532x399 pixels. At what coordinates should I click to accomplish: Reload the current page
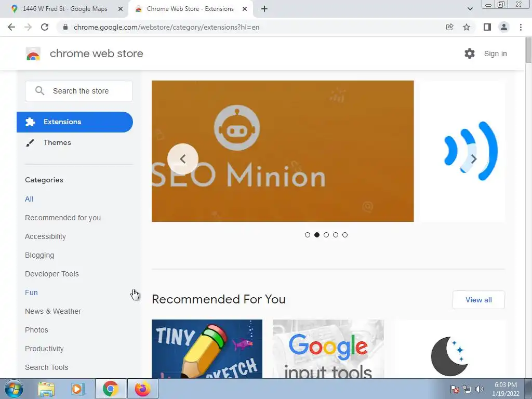[x=45, y=27]
